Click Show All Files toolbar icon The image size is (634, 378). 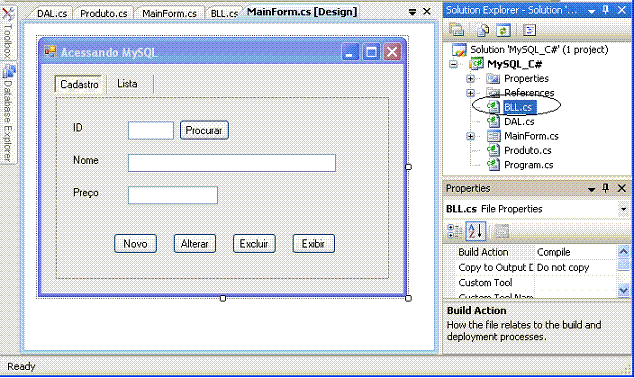click(x=483, y=30)
